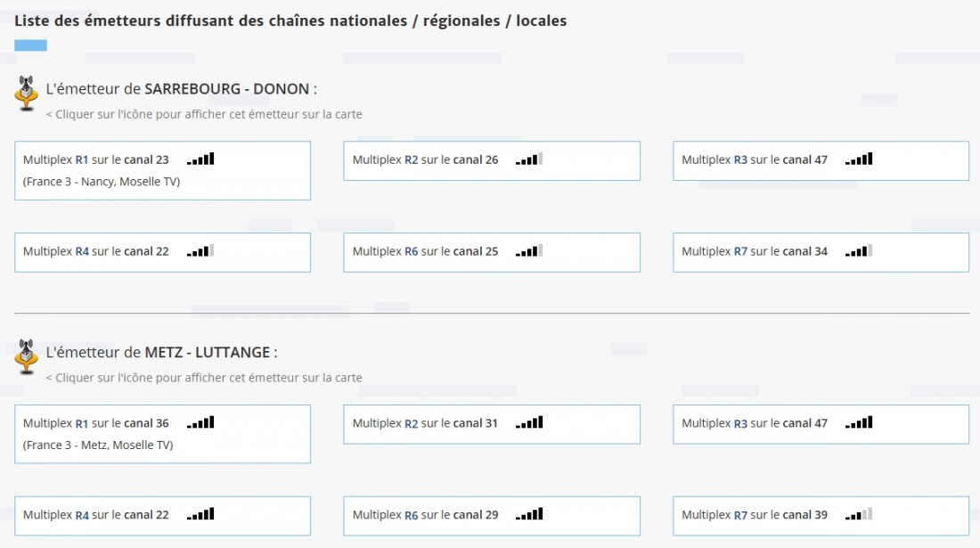Click signal bars next to canal 25
The image size is (980, 548).
[529, 250]
